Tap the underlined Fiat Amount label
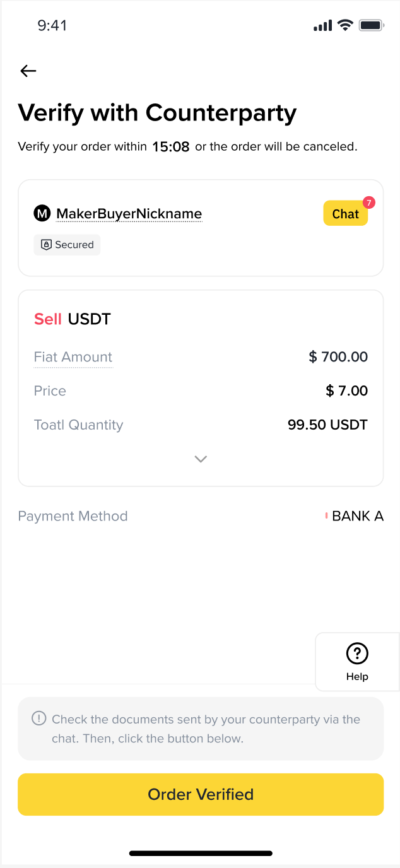The image size is (400, 868). click(x=73, y=357)
